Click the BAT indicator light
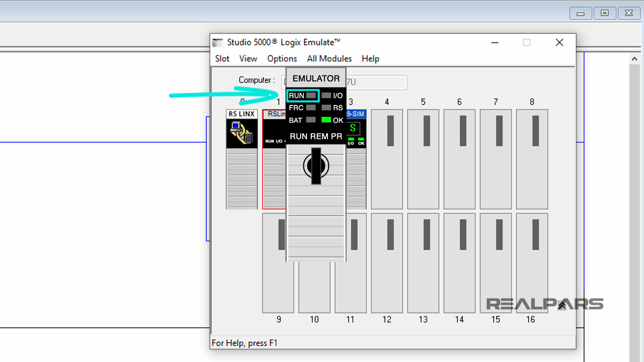The width and height of the screenshot is (644, 362). click(311, 120)
